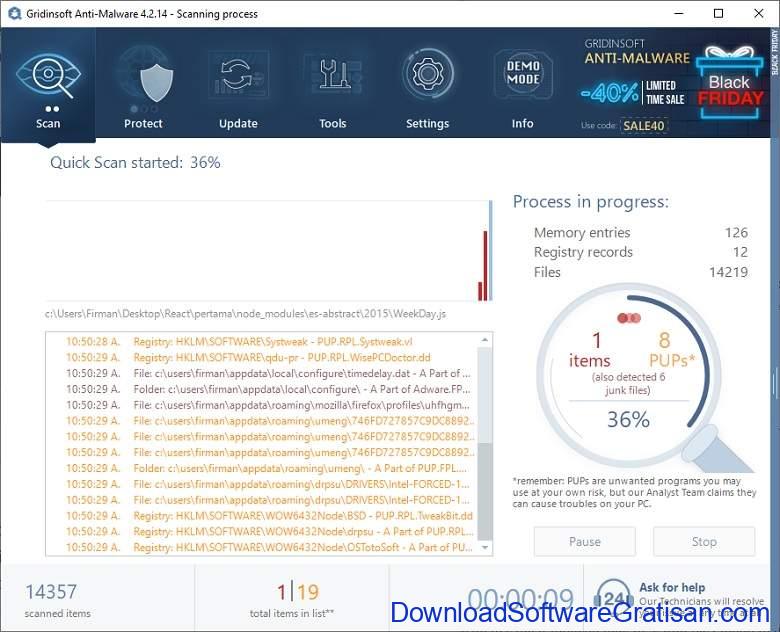Click the elapsed scan timer
The width and height of the screenshot is (780, 632).
520,599
